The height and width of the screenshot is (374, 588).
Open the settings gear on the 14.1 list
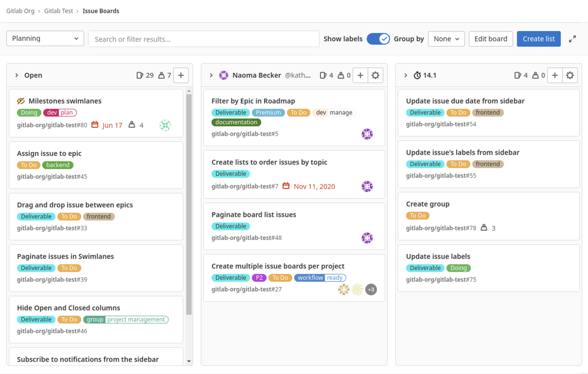(570, 75)
